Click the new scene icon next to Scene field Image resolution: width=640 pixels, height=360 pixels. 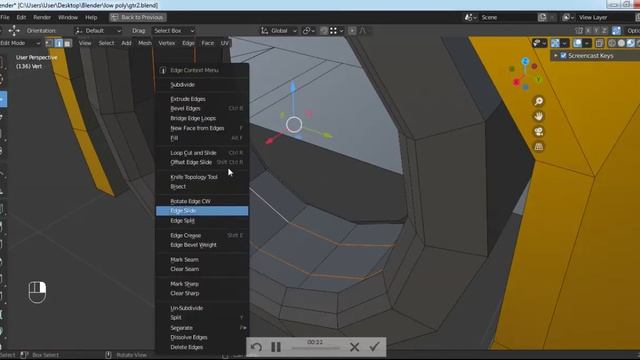click(x=542, y=17)
